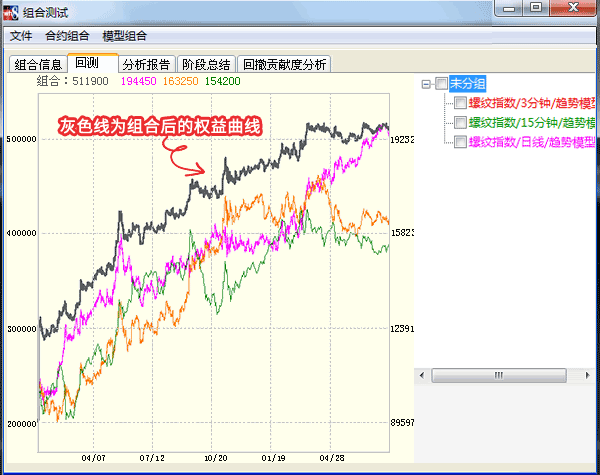
Task: Open the 文件 menu
Action: [21, 36]
